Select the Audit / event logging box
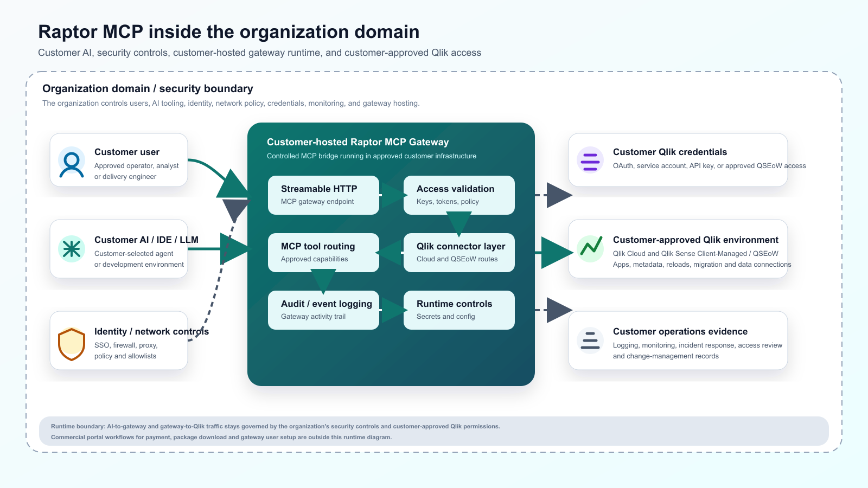 323,310
